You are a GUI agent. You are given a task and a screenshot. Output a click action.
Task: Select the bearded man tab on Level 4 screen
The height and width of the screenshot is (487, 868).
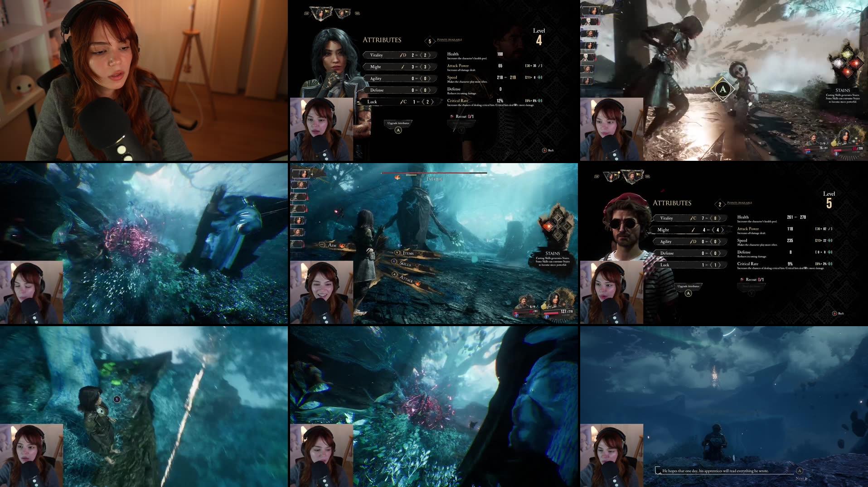(343, 13)
